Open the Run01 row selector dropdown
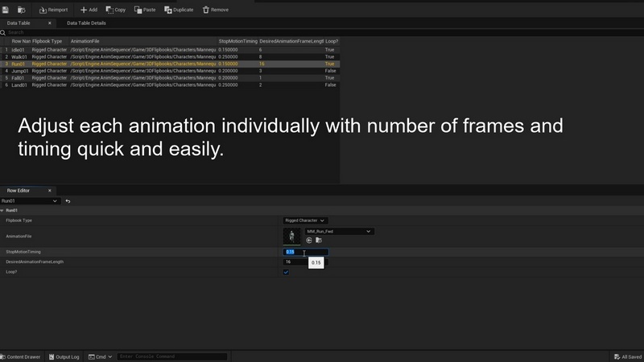This screenshot has width=644, height=362. click(30, 200)
